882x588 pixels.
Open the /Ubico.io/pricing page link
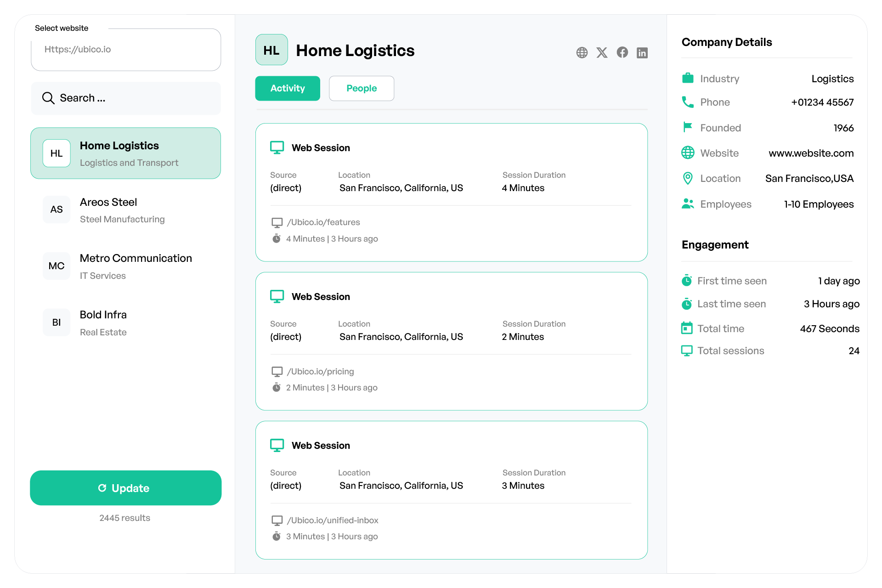point(320,371)
